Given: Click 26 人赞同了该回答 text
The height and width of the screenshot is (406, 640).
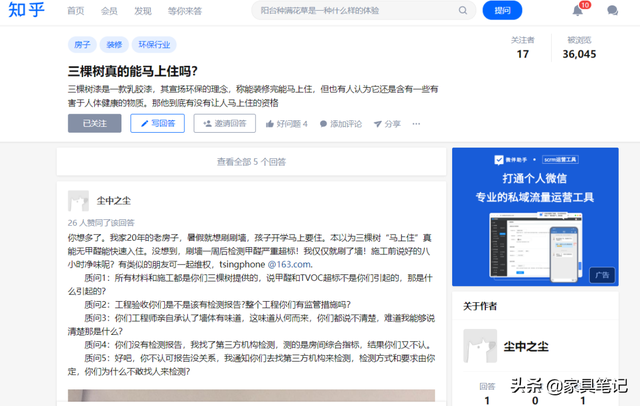Looking at the screenshot, I should (x=101, y=223).
